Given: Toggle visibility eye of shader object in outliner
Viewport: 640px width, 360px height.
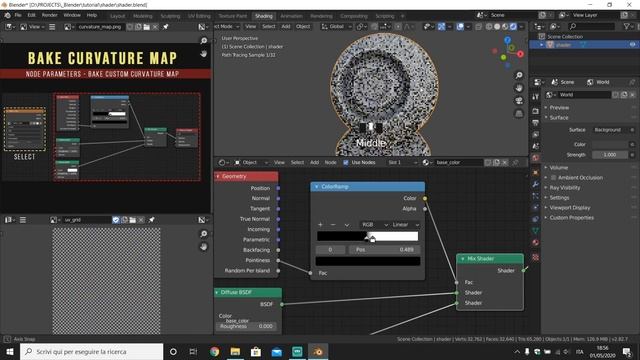Looking at the screenshot, I should pos(632,45).
